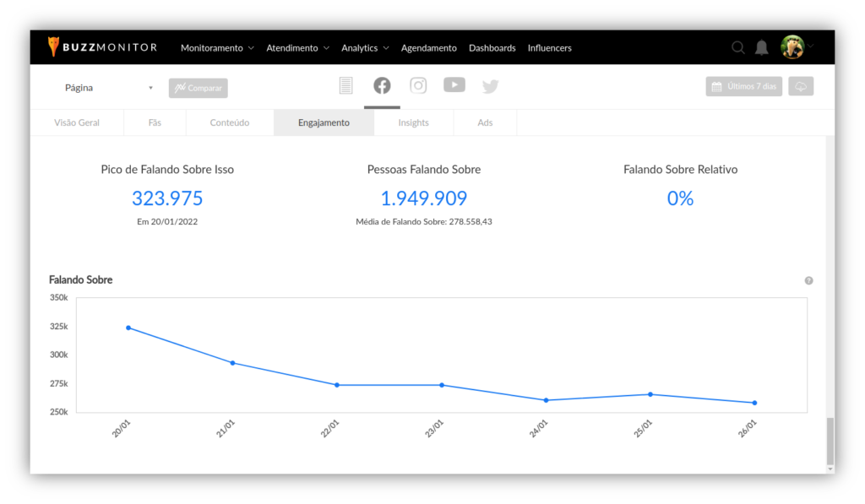
Task: Switch to the Visão Geral tab
Action: point(77,122)
